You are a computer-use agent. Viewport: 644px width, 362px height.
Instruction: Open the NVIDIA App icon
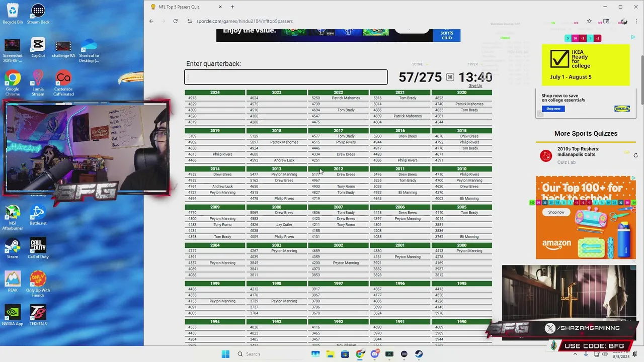13,315
